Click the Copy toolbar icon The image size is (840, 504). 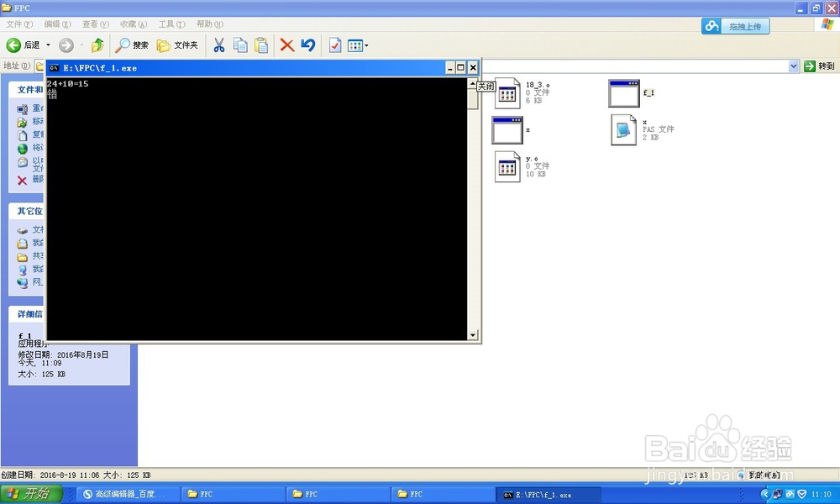click(240, 45)
